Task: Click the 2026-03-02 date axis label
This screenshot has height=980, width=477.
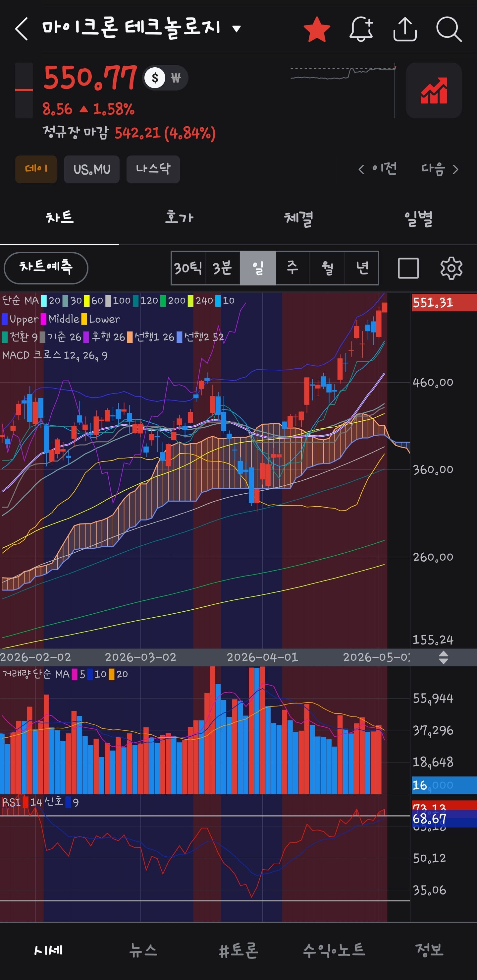Action: coord(141,657)
